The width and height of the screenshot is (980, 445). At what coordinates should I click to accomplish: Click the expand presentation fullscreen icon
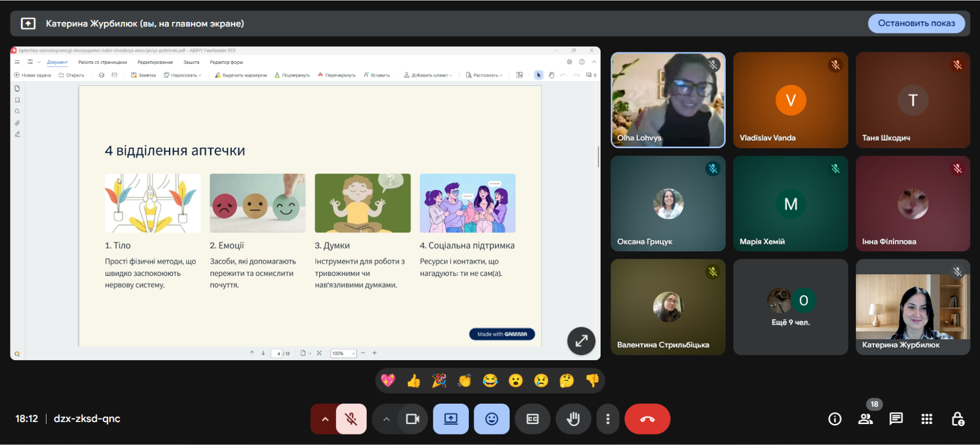pos(581,341)
